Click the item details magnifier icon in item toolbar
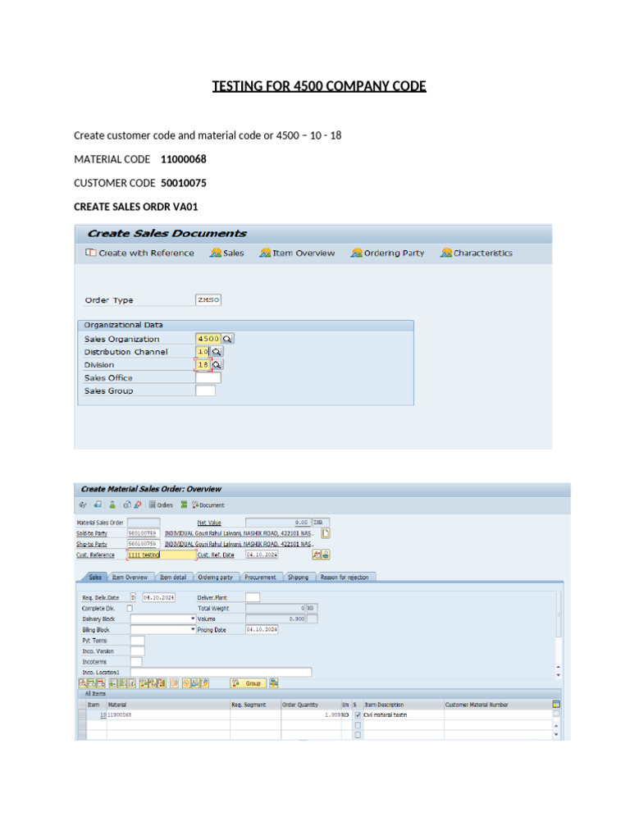This screenshot has height=840, width=630. [83, 683]
